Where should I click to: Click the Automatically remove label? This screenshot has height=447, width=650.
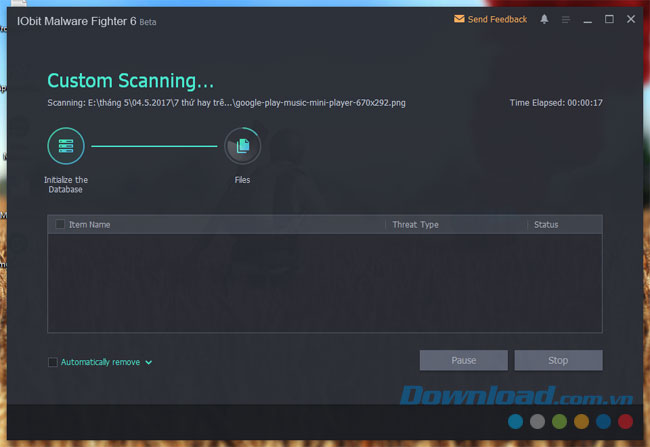coord(100,362)
